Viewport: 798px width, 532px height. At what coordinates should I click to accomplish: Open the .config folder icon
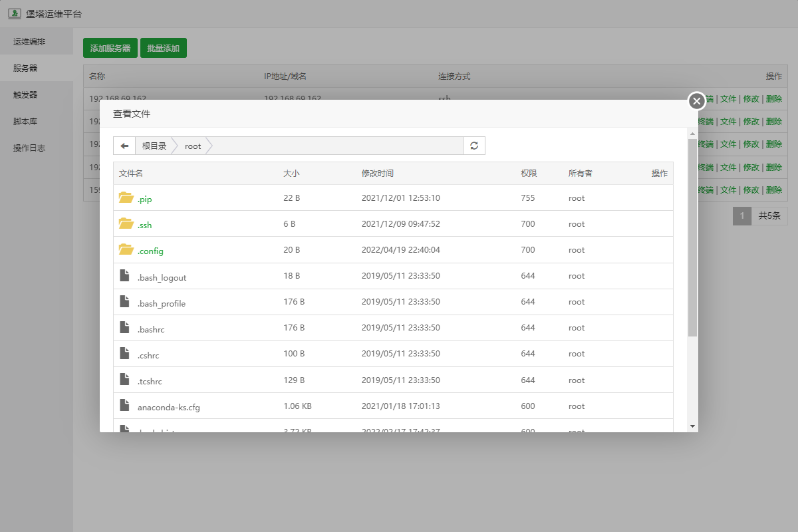click(126, 249)
